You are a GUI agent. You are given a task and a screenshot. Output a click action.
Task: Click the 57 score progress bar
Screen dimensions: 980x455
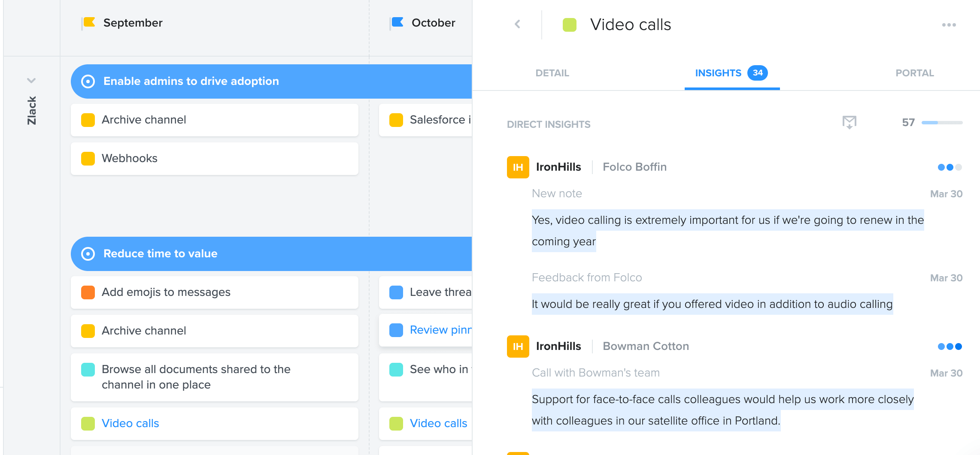coord(942,123)
